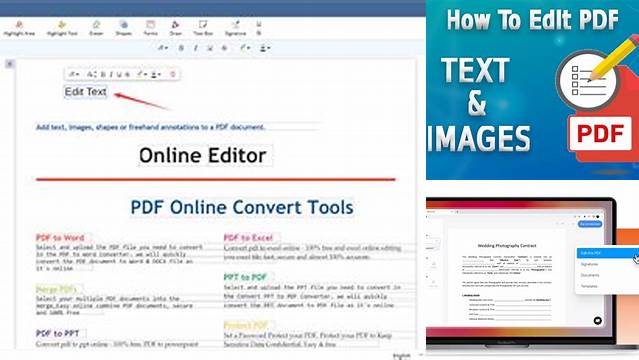Adjust font size in floating text toolbar
Image resolution: width=639 pixels, height=360 pixels.
[91, 74]
